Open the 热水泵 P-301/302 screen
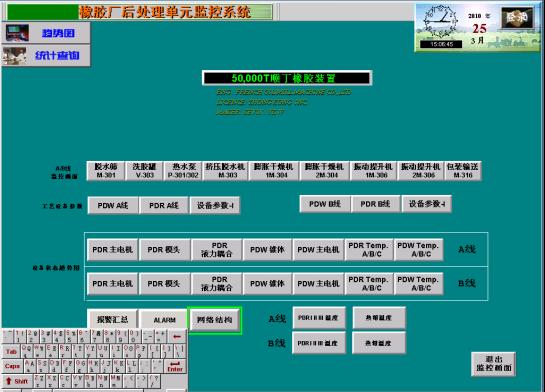 (183, 171)
